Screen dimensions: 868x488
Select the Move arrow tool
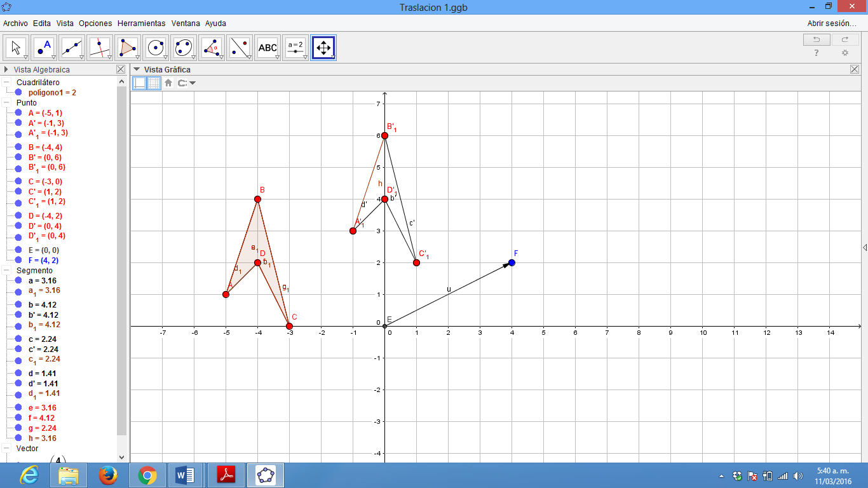point(17,48)
